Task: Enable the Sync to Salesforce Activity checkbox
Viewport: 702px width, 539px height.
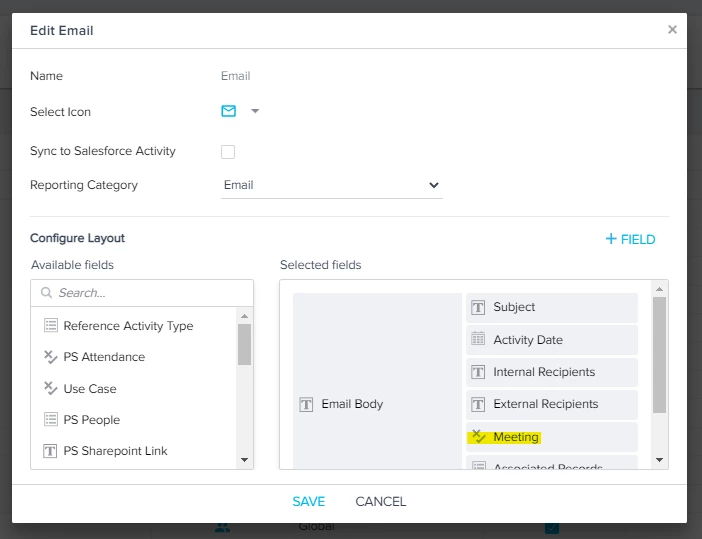Action: pyautogui.click(x=228, y=152)
